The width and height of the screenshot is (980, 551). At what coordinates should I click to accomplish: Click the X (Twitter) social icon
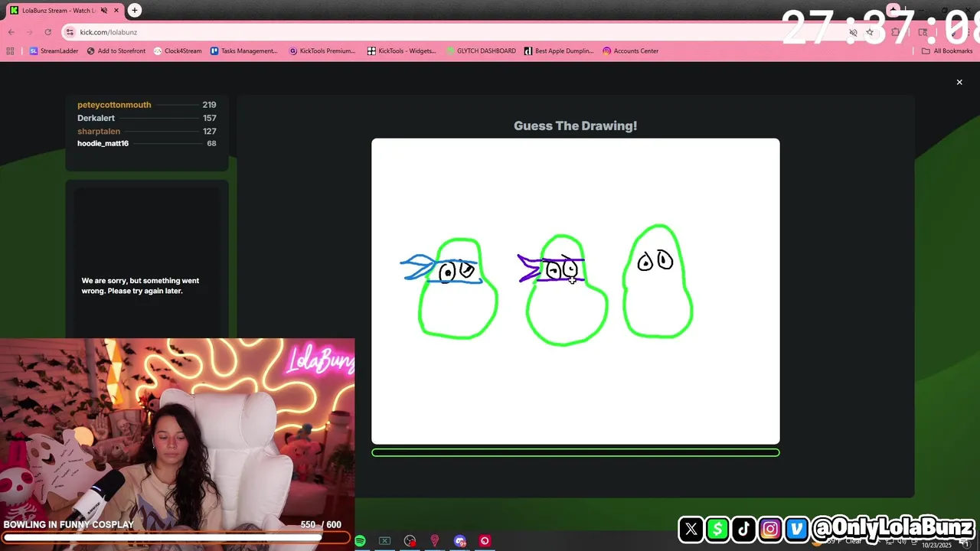(691, 529)
